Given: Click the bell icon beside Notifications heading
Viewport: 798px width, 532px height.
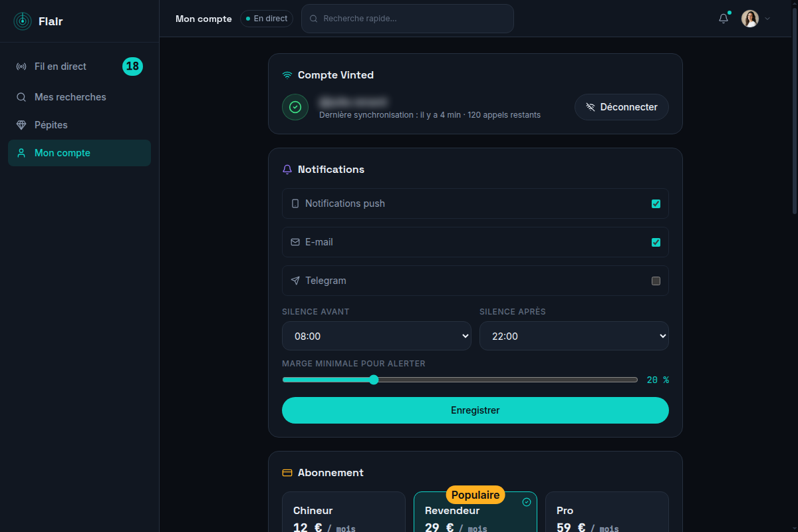Looking at the screenshot, I should click(287, 170).
